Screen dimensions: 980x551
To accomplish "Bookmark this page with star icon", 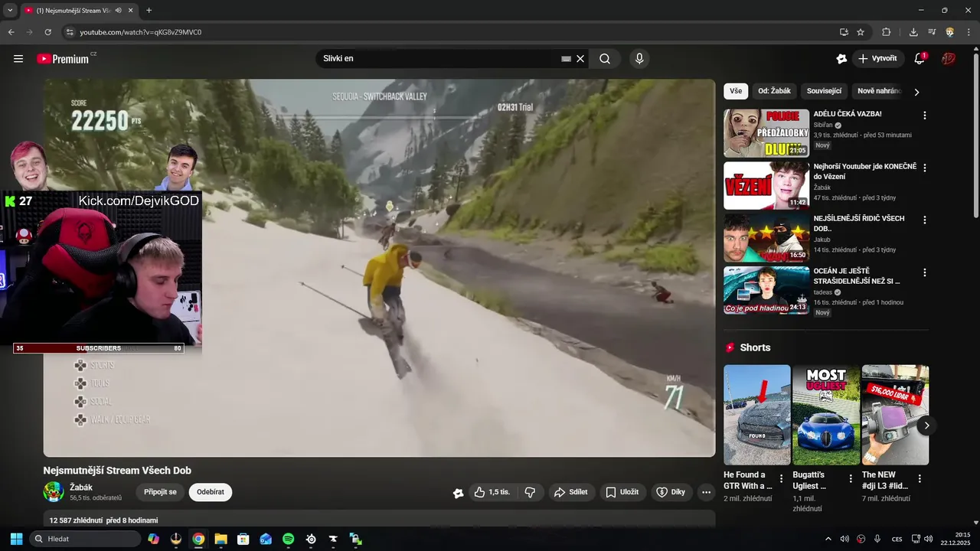I will point(861,32).
